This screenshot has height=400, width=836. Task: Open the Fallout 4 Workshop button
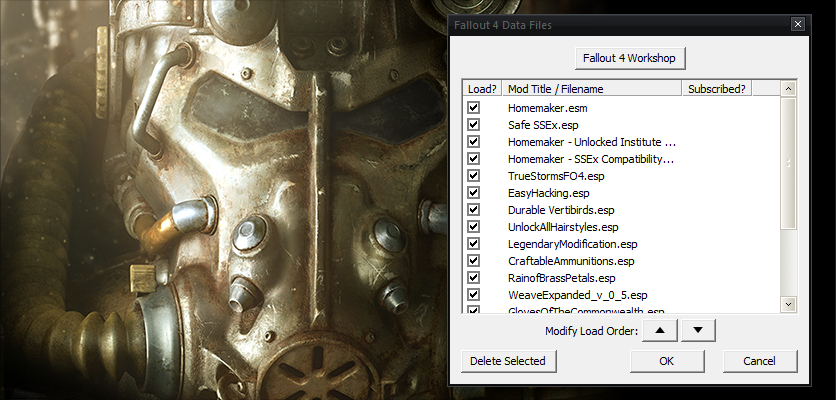pos(630,58)
